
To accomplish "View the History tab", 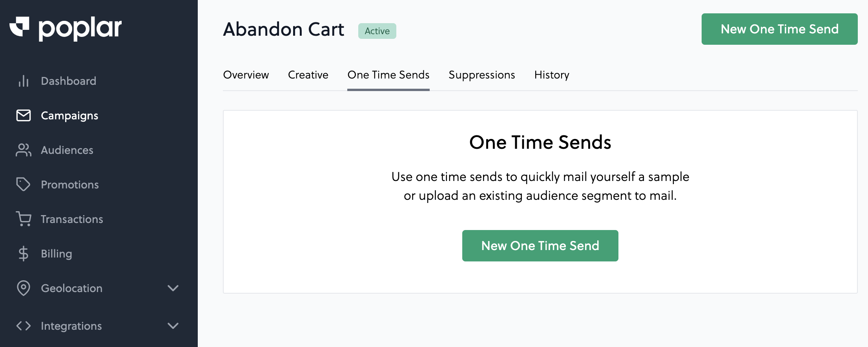I will coord(552,75).
